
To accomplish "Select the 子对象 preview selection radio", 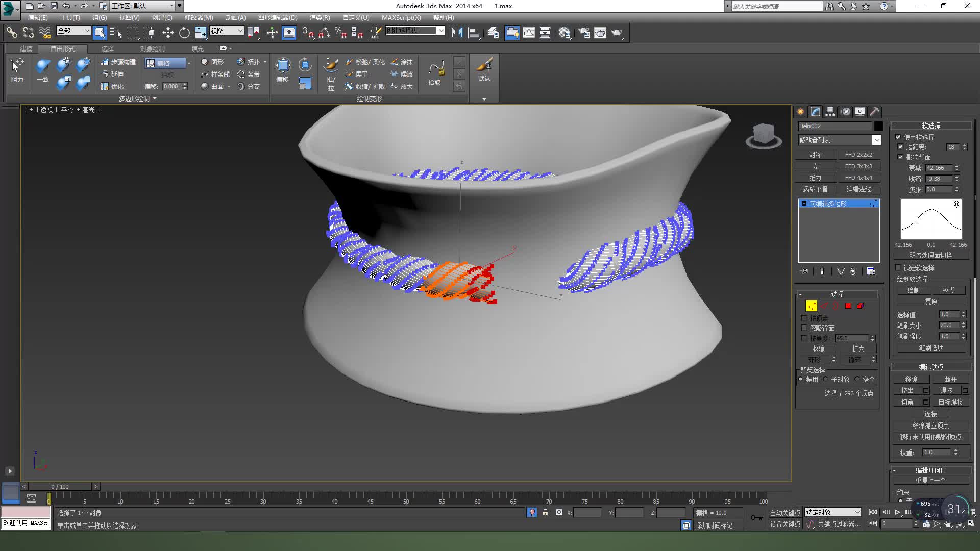I will (826, 379).
